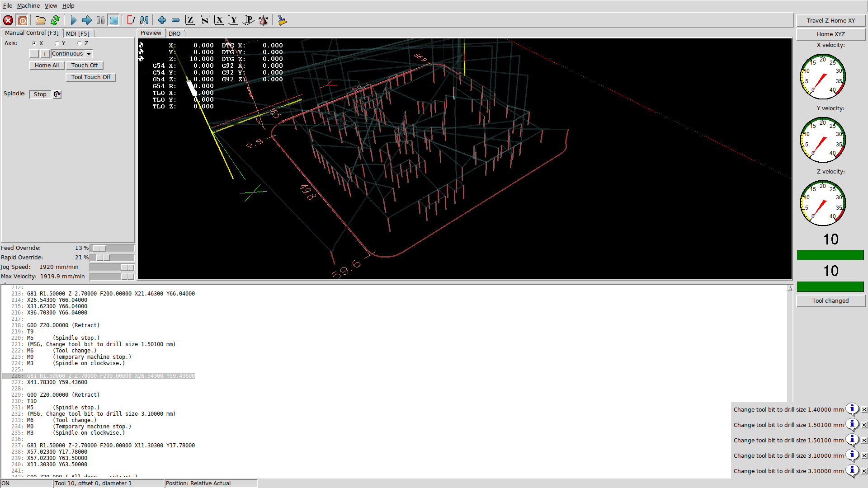Screen dimensions: 868x488
Task: Click the Home All button
Action: click(47, 66)
